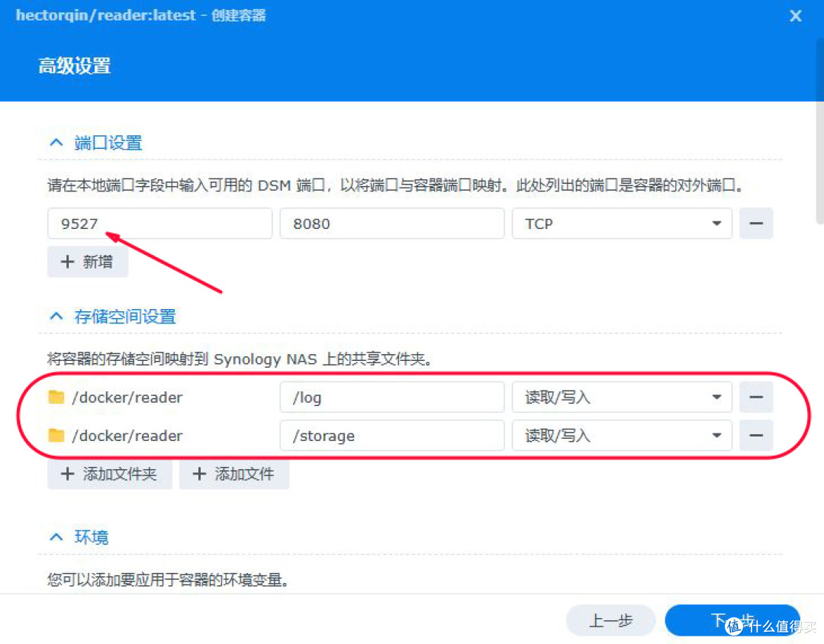824x644 pixels.
Task: Click the 添加文件 button
Action: [234, 474]
